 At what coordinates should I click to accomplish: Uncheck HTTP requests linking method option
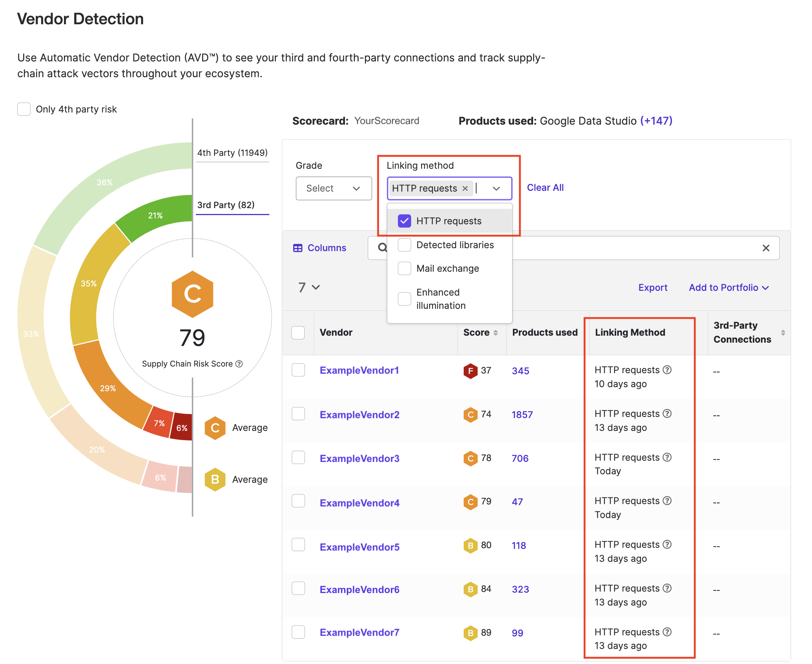tap(404, 221)
